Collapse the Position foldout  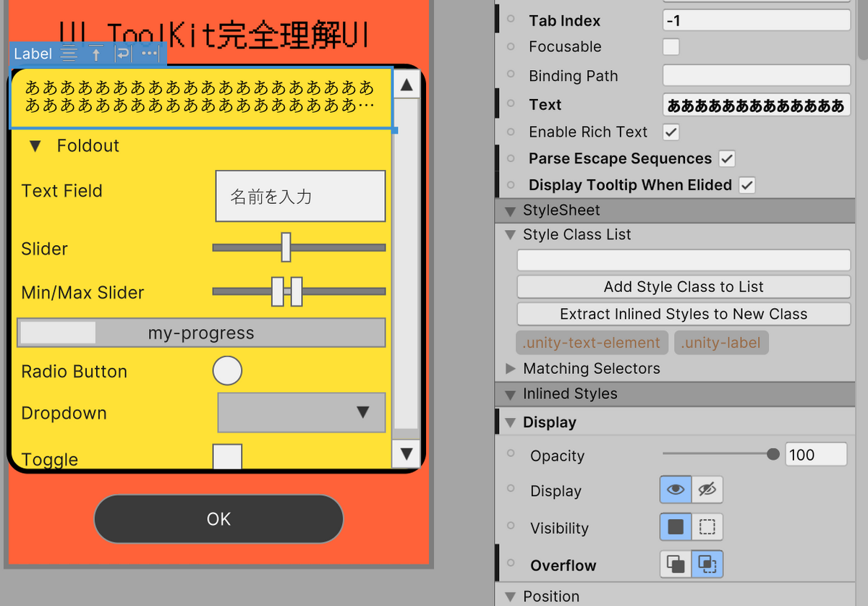click(511, 597)
